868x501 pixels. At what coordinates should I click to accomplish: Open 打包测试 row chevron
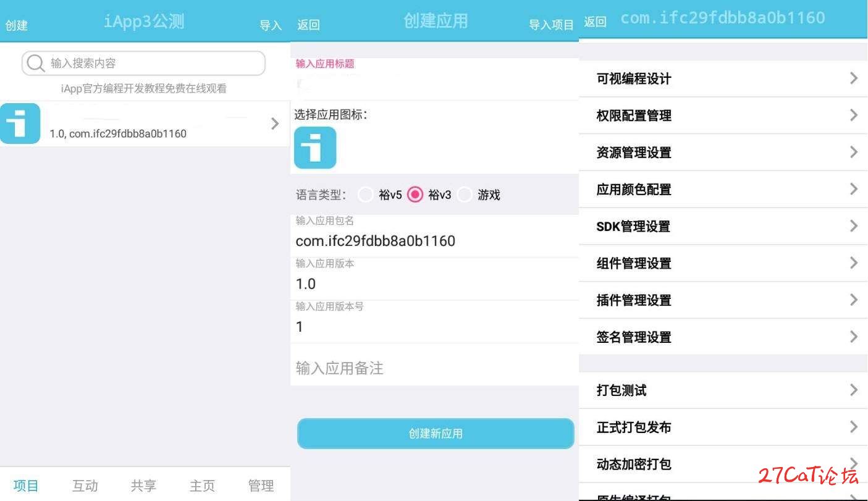click(x=854, y=390)
